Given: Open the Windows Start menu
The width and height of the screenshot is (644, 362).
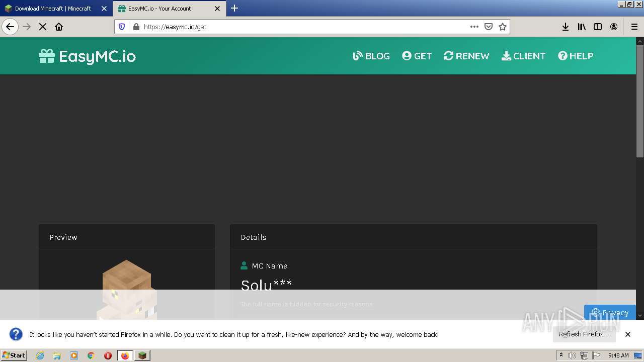Looking at the screenshot, I should point(14,355).
